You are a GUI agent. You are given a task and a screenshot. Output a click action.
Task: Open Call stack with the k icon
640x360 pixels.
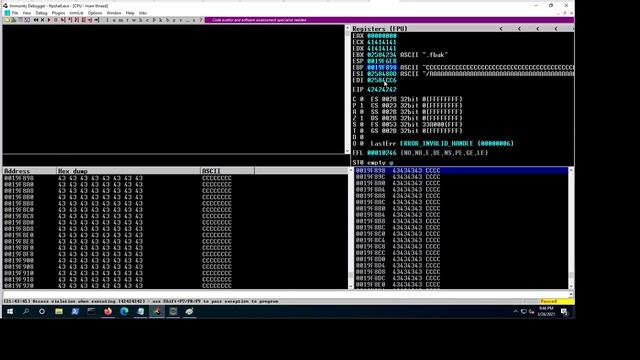click(160, 20)
